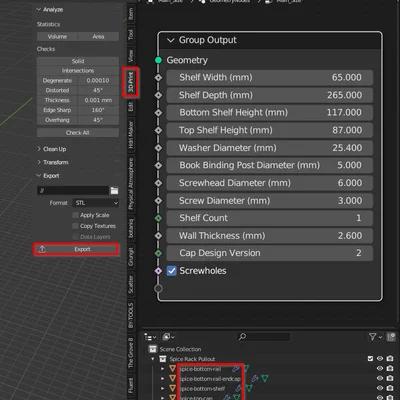The height and width of the screenshot is (400, 400).
Task: Click the modifier wrench icon beside spice-bottom-rail-endcap
Action: pyautogui.click(x=255, y=379)
